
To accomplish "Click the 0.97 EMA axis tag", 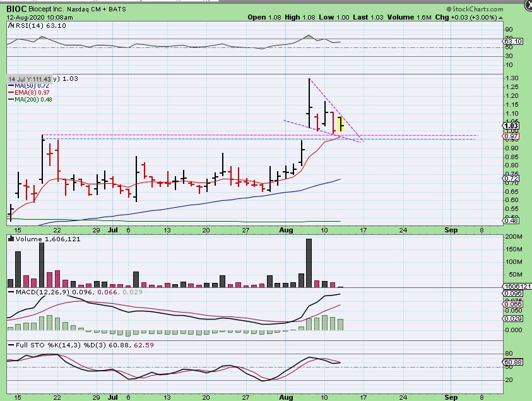I will coord(511,136).
